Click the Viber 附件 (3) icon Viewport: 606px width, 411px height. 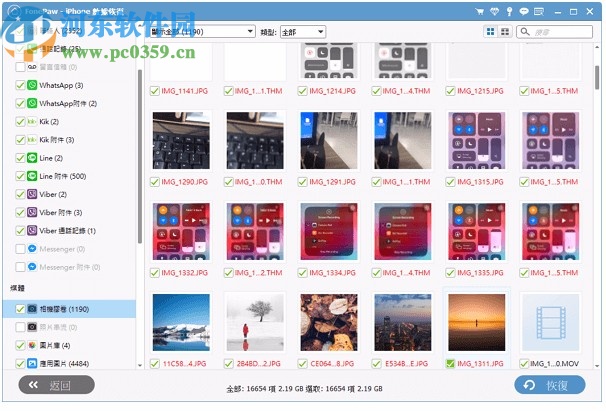pos(32,212)
